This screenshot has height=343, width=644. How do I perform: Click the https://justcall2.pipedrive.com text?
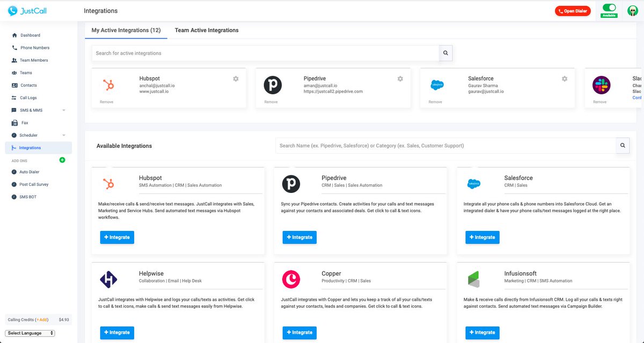[x=333, y=92]
